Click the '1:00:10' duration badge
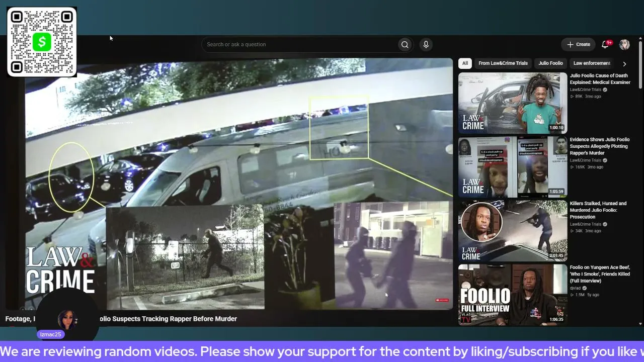The image size is (644, 362). [x=556, y=128]
